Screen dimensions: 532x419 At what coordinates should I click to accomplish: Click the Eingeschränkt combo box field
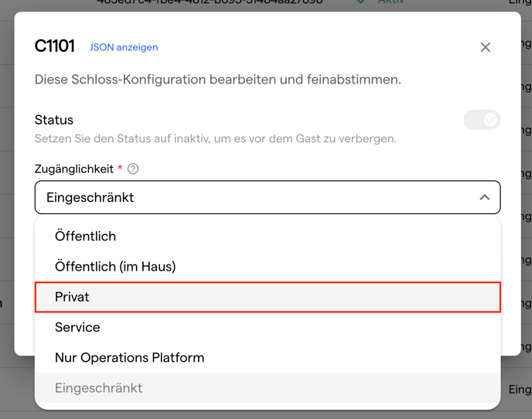point(255,198)
